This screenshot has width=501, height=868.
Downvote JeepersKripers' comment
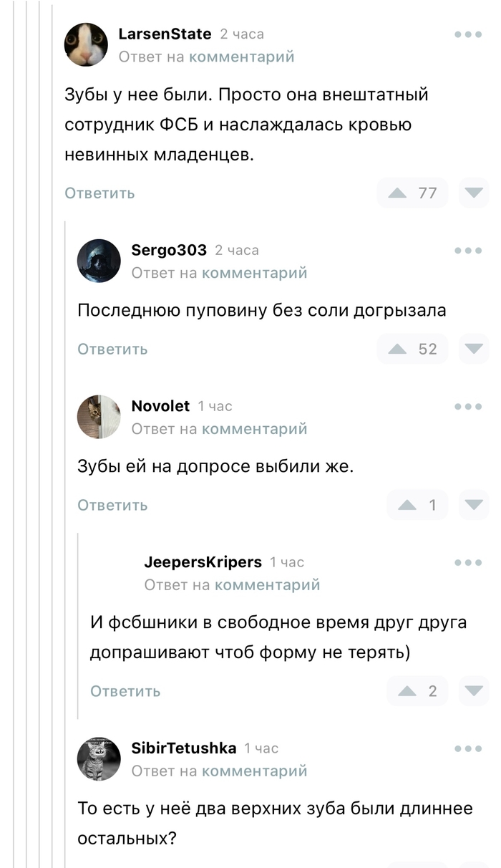point(474,692)
